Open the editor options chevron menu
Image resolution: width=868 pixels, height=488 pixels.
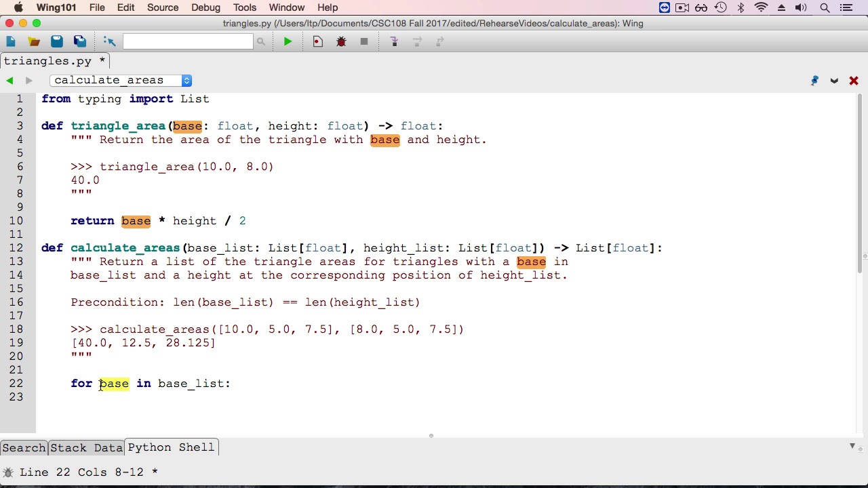834,80
